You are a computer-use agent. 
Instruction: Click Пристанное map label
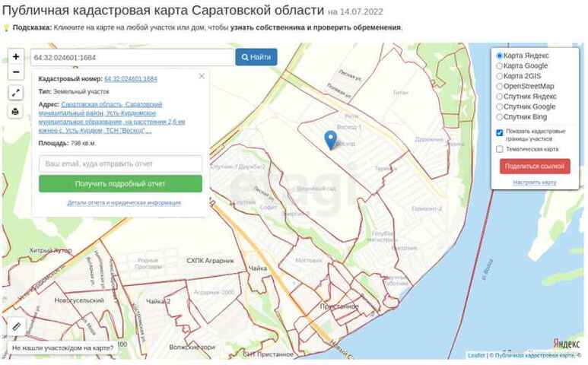(339, 306)
